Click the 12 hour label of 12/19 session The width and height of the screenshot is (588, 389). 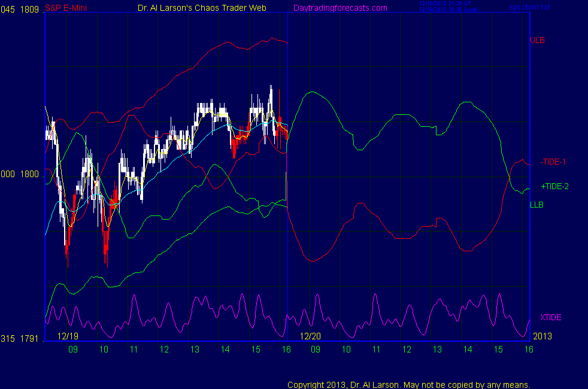point(164,350)
